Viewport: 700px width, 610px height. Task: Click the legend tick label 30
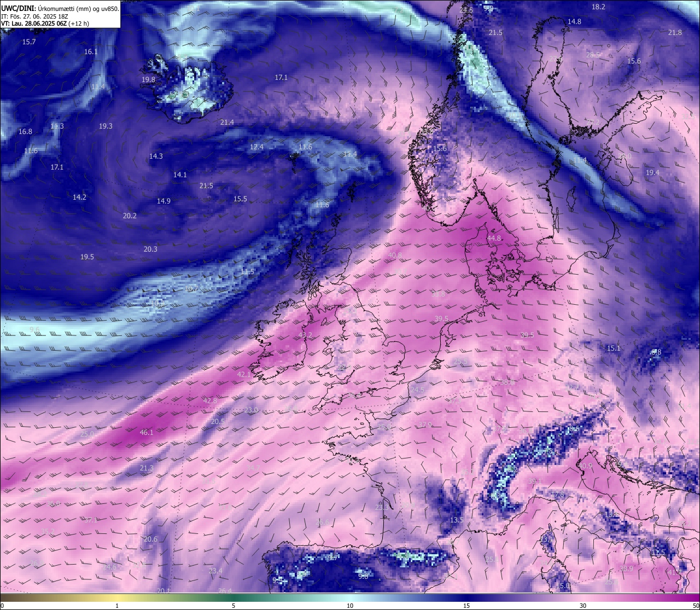[583, 606]
